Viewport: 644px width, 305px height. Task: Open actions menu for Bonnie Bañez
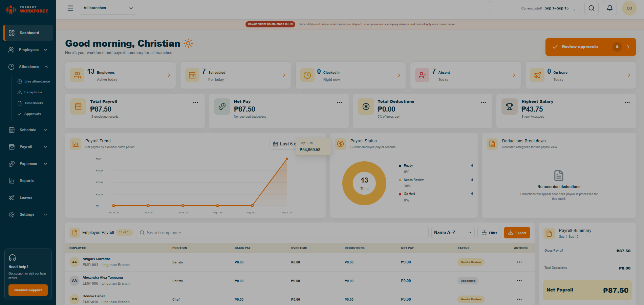[519, 299]
